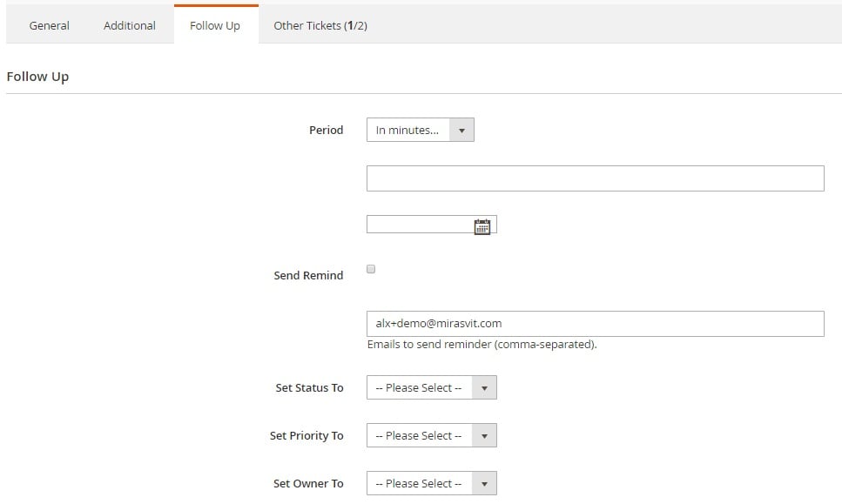Select the Follow Up tab
Viewport: 842px width, 504px height.
pyautogui.click(x=215, y=25)
